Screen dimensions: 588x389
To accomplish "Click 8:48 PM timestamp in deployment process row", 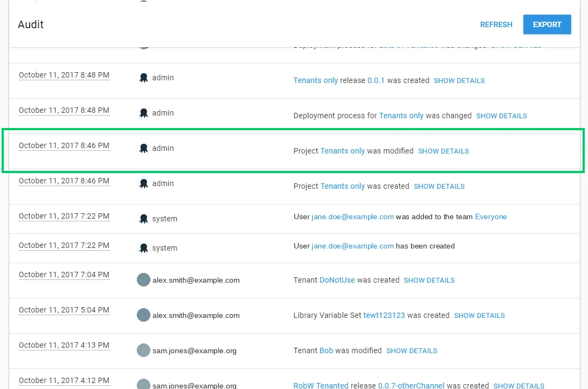I will coord(64,110).
